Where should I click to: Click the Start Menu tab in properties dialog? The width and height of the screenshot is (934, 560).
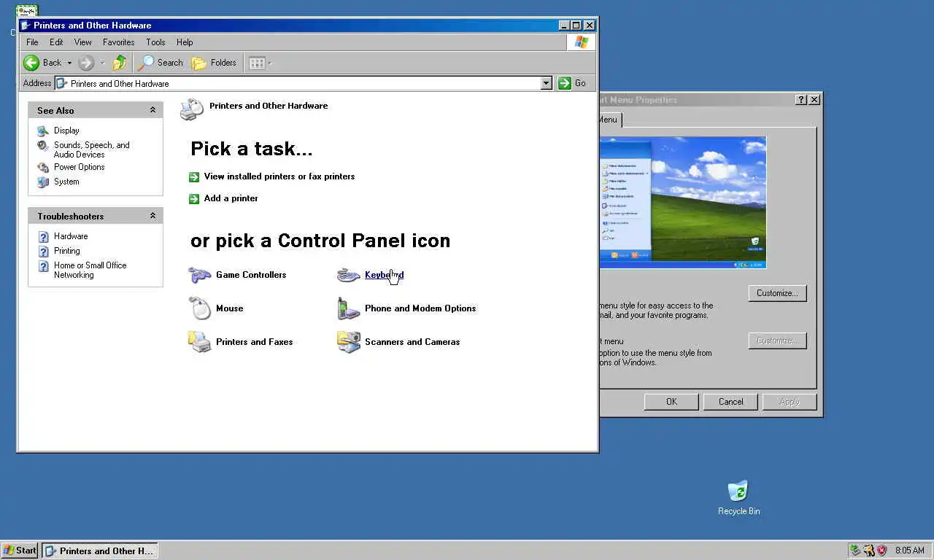click(x=609, y=120)
